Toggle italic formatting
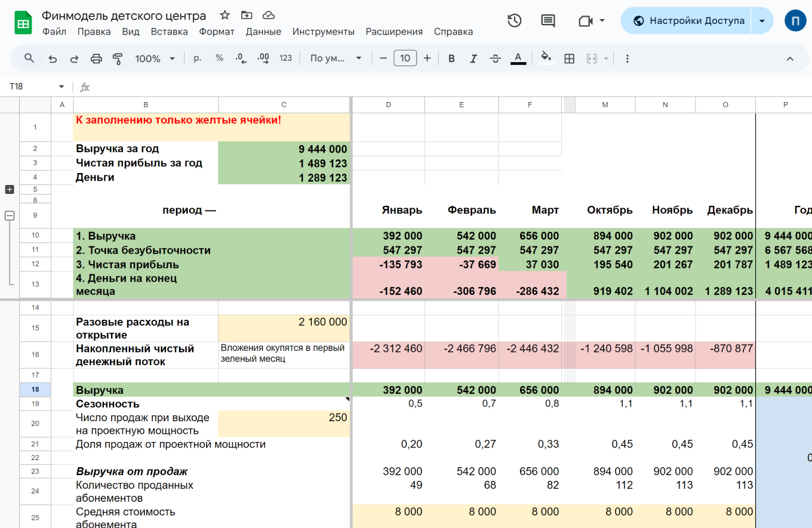812x528 pixels. 473,58
